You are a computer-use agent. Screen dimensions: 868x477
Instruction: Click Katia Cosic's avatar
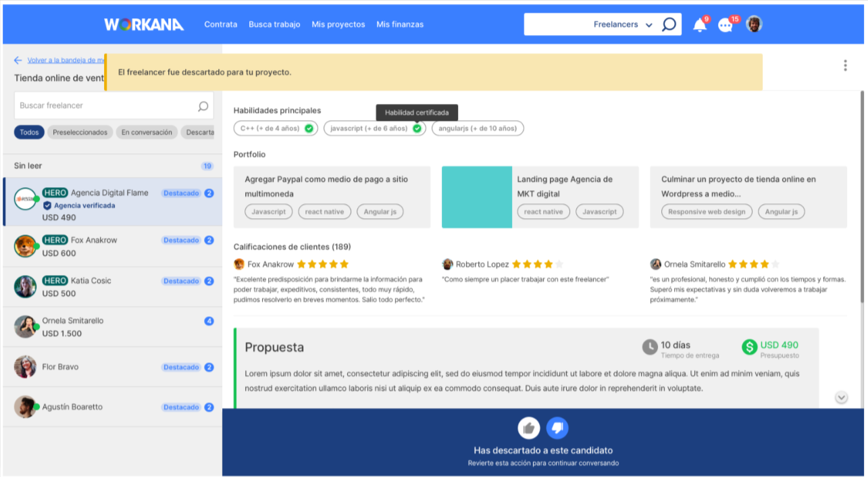coord(25,286)
